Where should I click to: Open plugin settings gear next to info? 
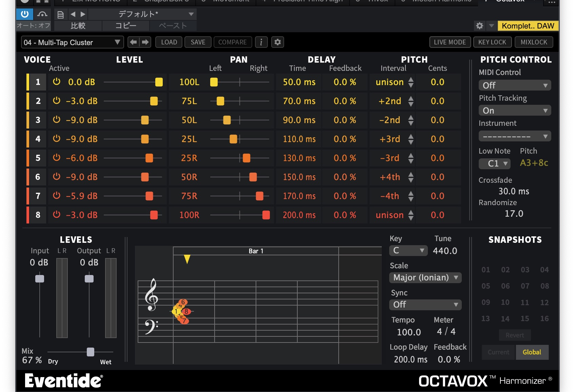click(x=278, y=42)
